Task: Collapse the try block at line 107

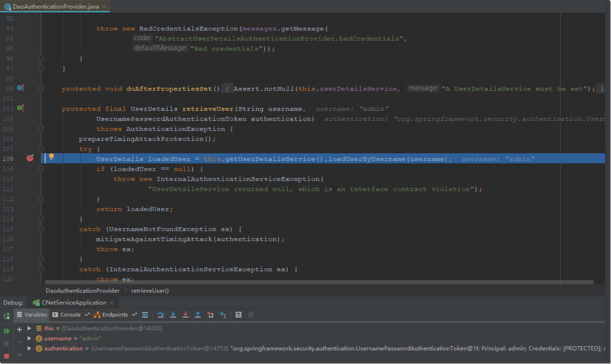Action: point(41,149)
